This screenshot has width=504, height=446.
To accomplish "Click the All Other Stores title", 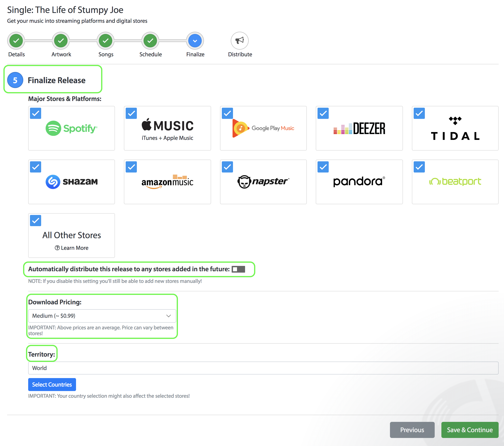I will (72, 235).
